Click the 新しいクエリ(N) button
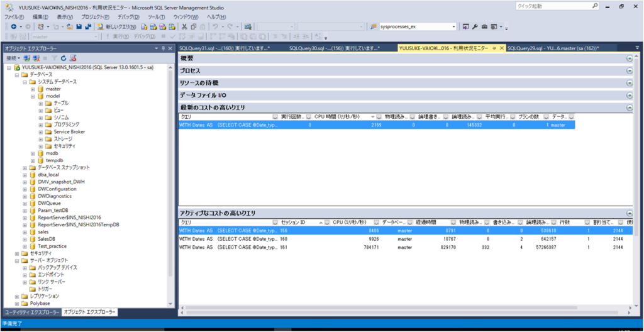Screen dimensions: 644x332 (117, 26)
